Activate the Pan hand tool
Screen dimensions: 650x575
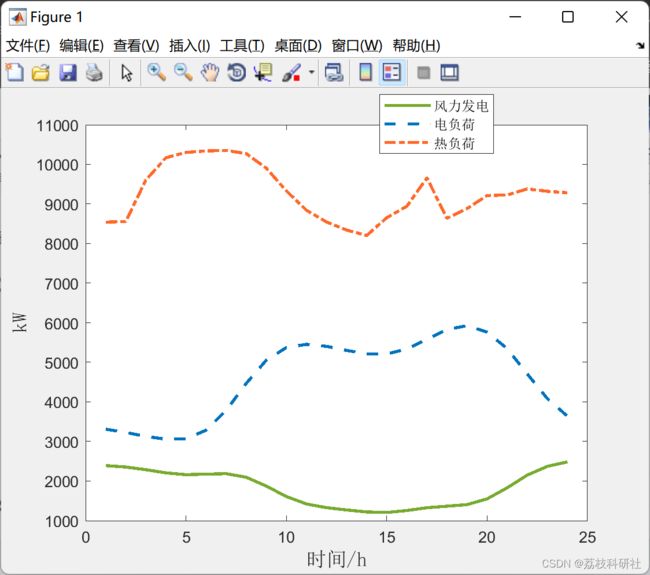(x=210, y=72)
